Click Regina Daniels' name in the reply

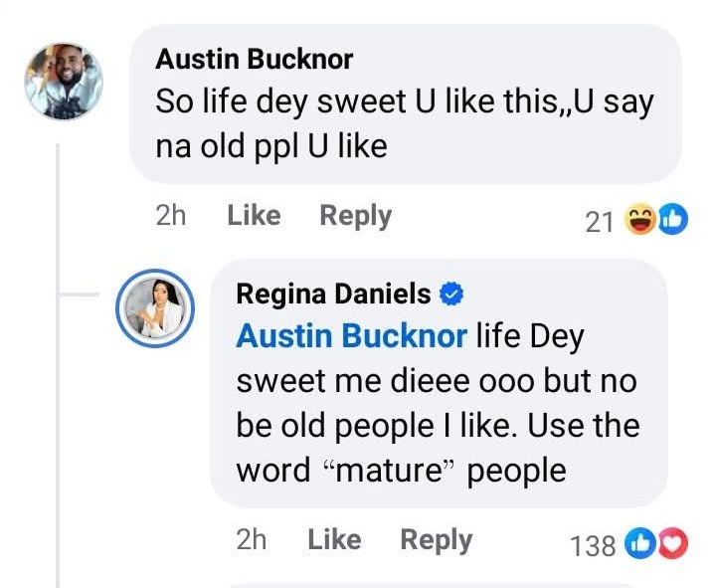333,294
